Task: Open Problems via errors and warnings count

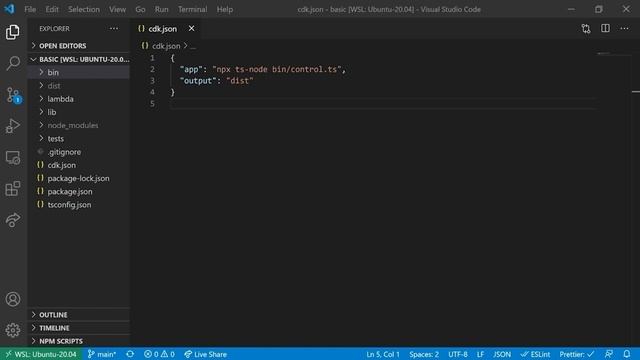Action: (x=159, y=354)
